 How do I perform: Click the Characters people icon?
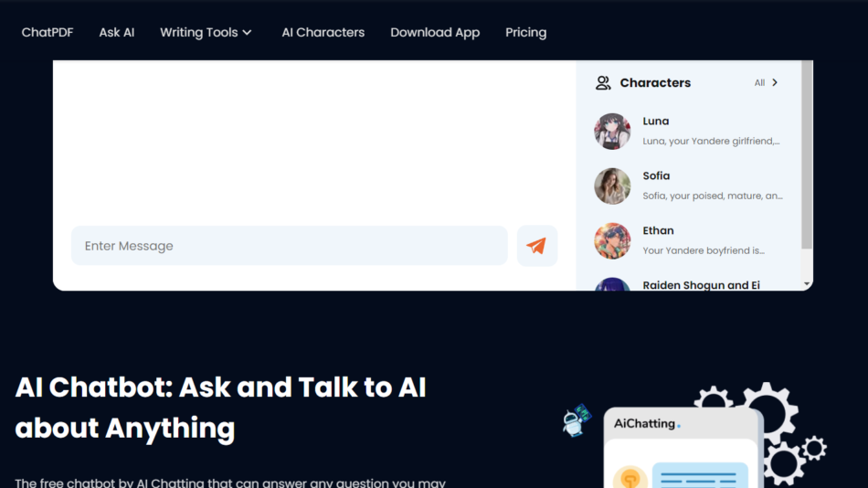(603, 83)
